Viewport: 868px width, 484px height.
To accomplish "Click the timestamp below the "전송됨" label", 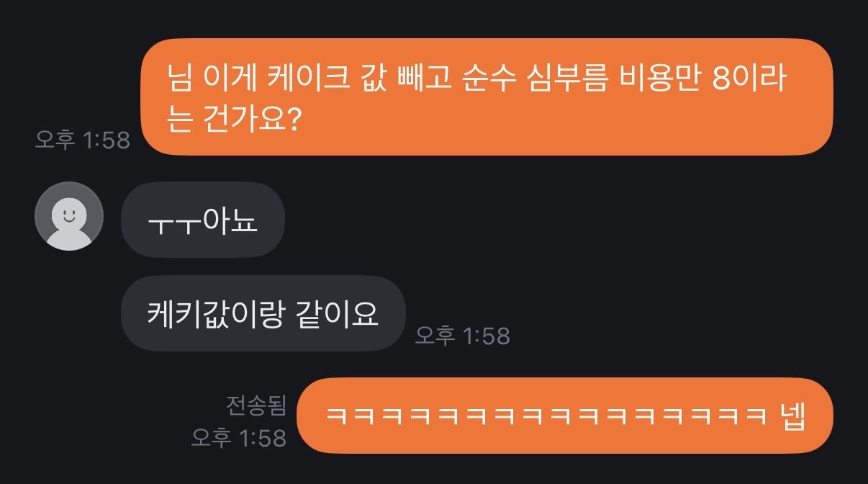I will pyautogui.click(x=239, y=437).
